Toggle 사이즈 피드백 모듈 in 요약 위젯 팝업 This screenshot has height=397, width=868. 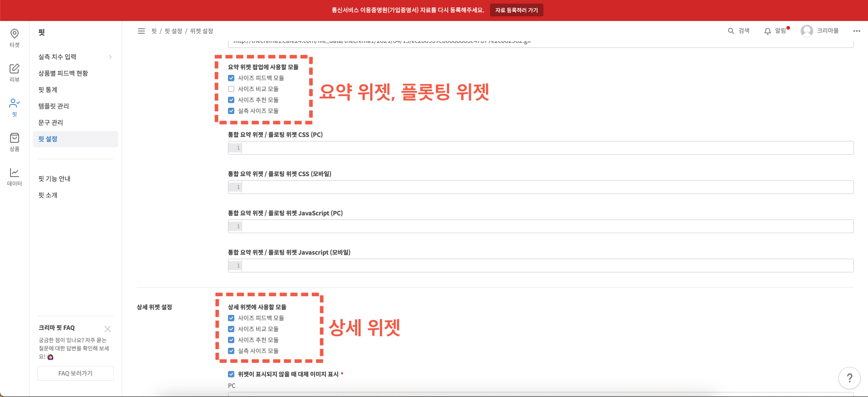point(231,78)
